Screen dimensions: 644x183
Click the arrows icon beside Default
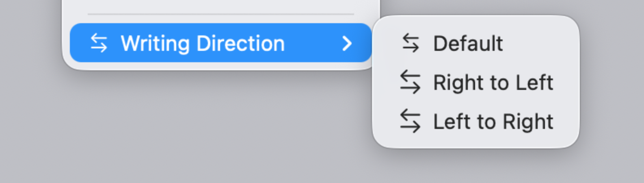pyautogui.click(x=411, y=43)
